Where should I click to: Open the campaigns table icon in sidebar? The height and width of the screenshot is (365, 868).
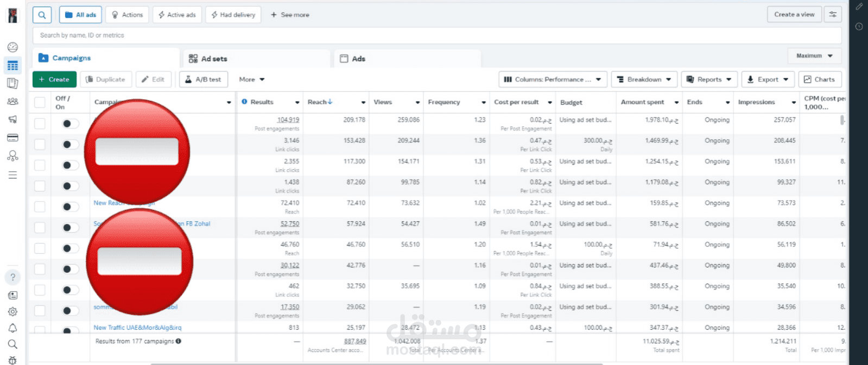click(x=12, y=66)
